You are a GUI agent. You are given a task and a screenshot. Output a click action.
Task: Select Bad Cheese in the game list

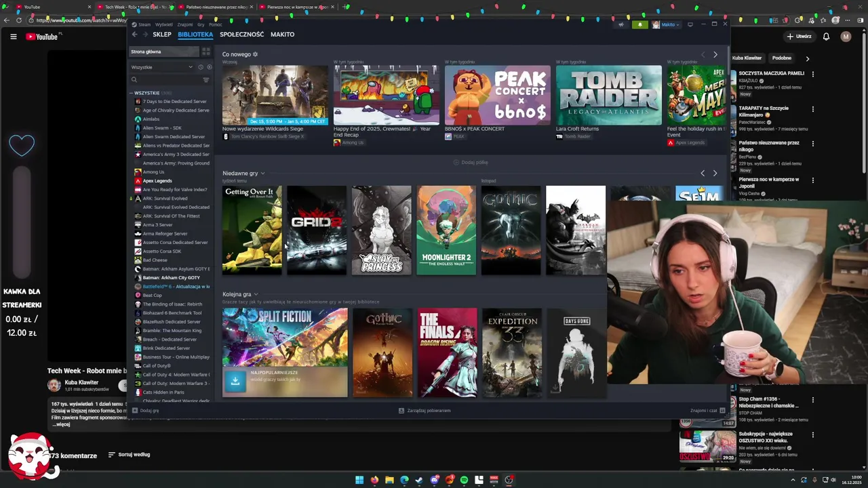coord(155,260)
